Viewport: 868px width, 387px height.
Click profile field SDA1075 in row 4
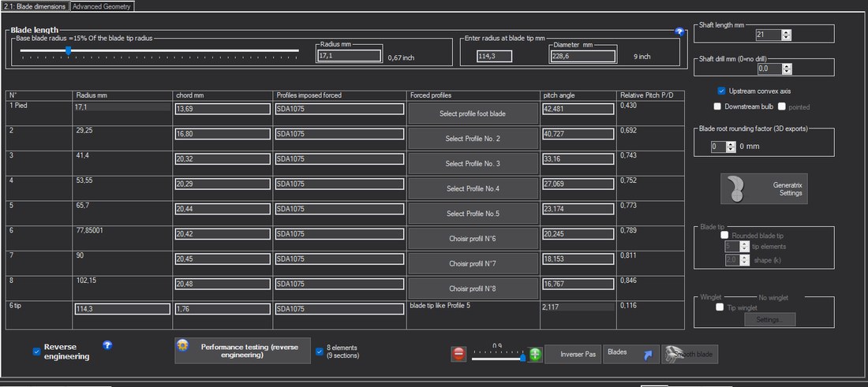[x=339, y=184]
